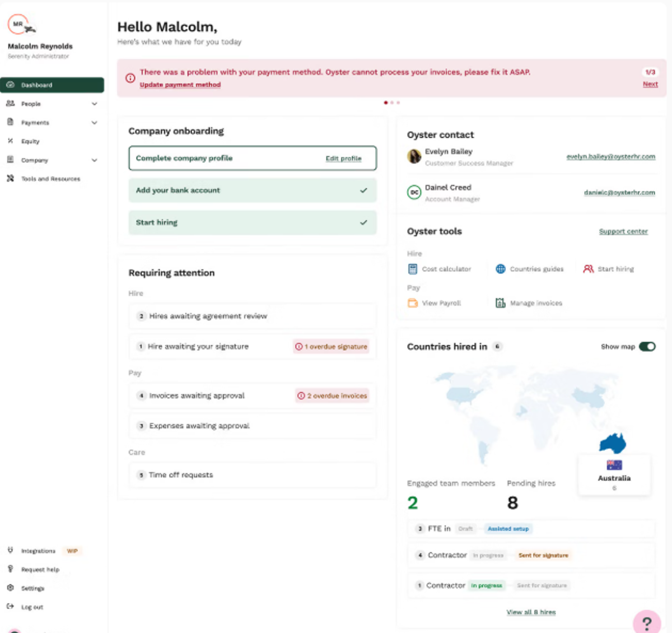Click the green In progress tag
The width and height of the screenshot is (672, 633).
pos(486,585)
